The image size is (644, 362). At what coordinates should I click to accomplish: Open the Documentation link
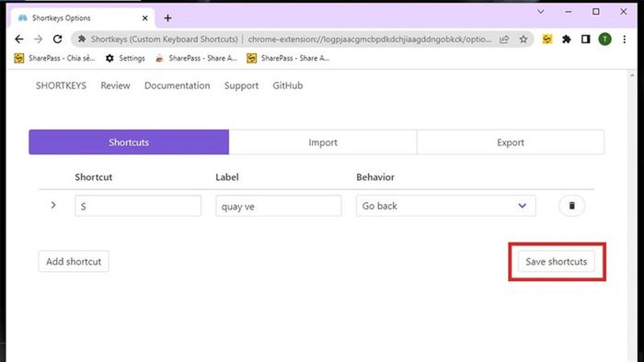click(x=177, y=85)
